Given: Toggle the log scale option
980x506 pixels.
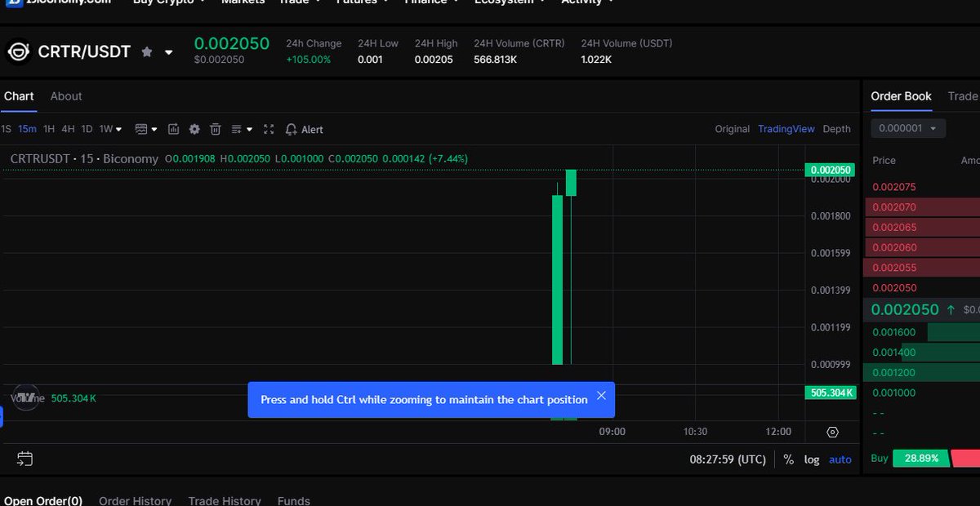Looking at the screenshot, I should (811, 459).
